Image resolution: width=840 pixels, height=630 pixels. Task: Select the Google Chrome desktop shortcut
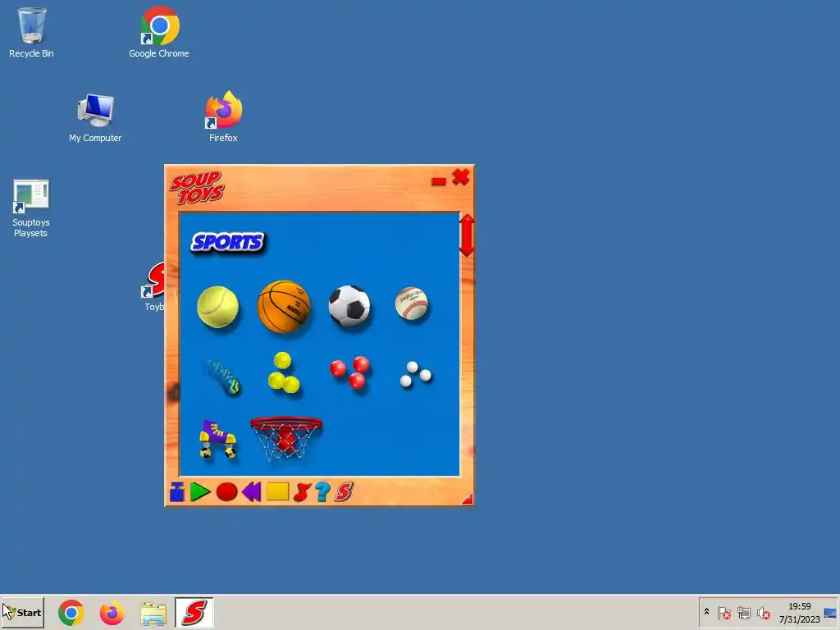159,33
